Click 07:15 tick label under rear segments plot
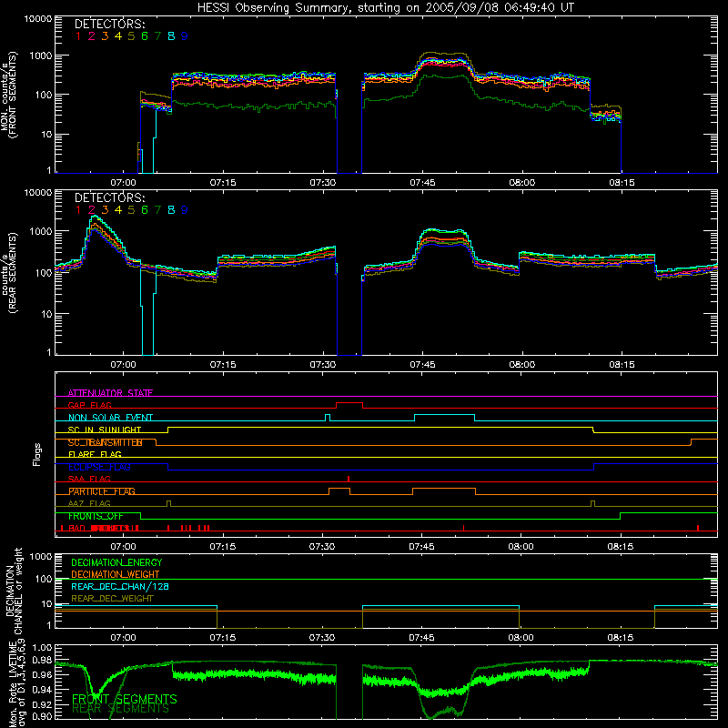Image resolution: width=728 pixels, height=728 pixels. 223,365
